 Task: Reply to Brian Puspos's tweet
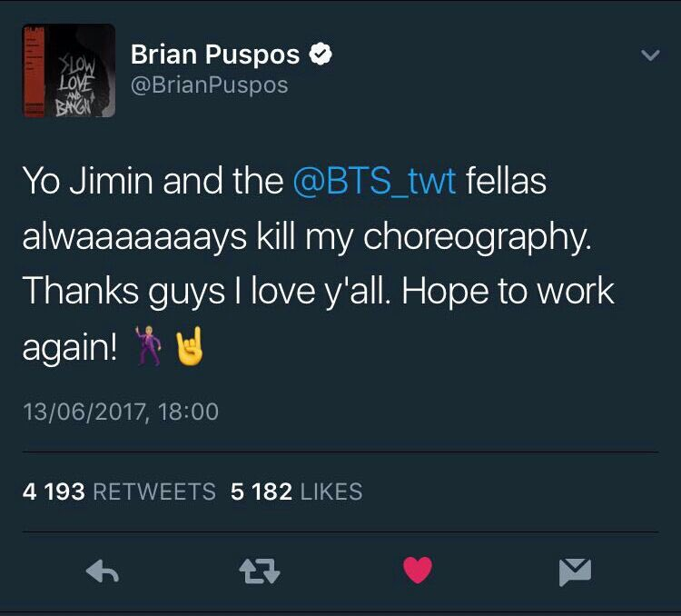point(103,571)
